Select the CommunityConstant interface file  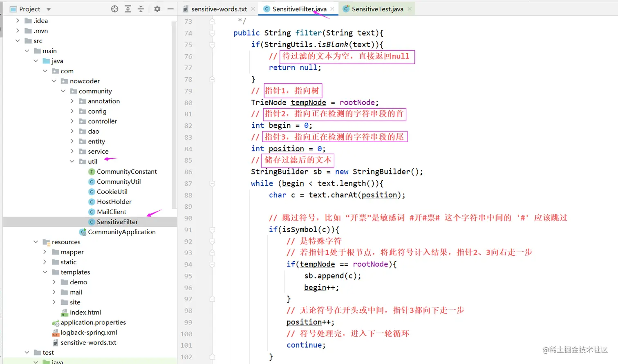(127, 172)
